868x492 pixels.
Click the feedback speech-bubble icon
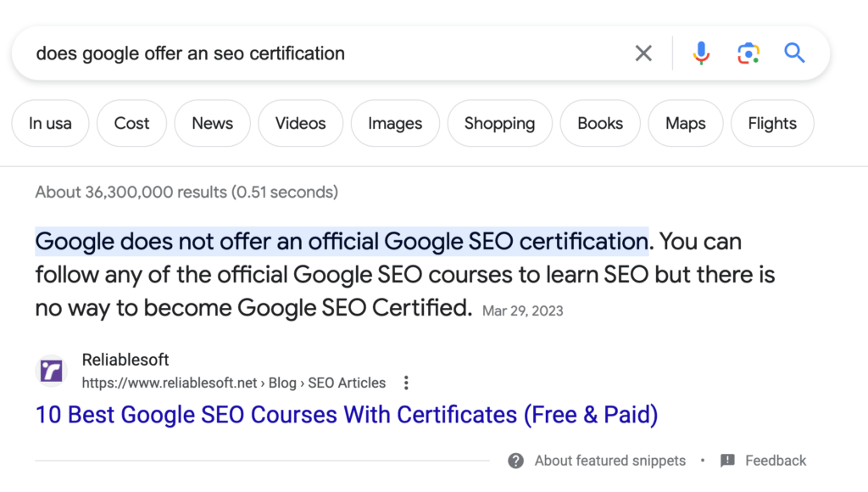727,461
